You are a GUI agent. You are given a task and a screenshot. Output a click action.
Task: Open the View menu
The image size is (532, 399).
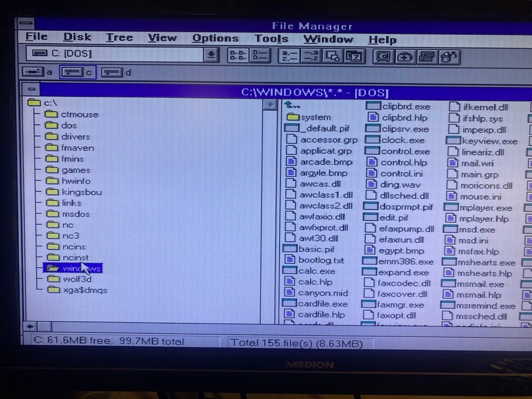pyautogui.click(x=162, y=38)
